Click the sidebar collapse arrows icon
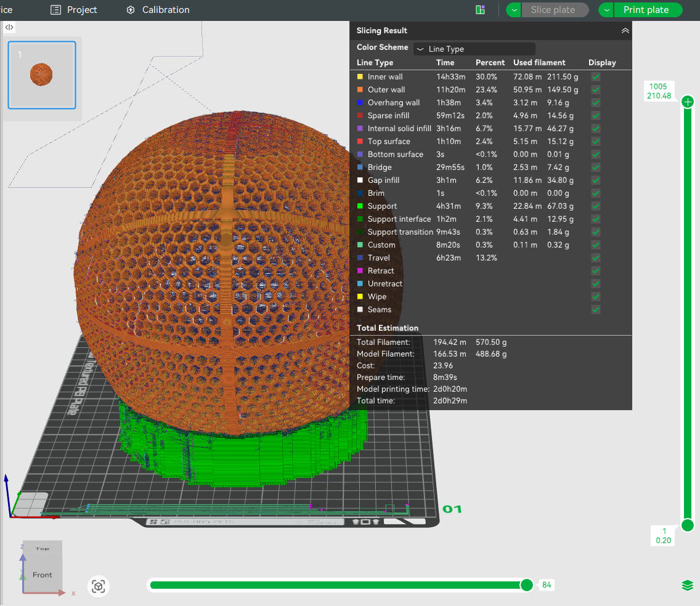This screenshot has width=700, height=606. pos(9,27)
